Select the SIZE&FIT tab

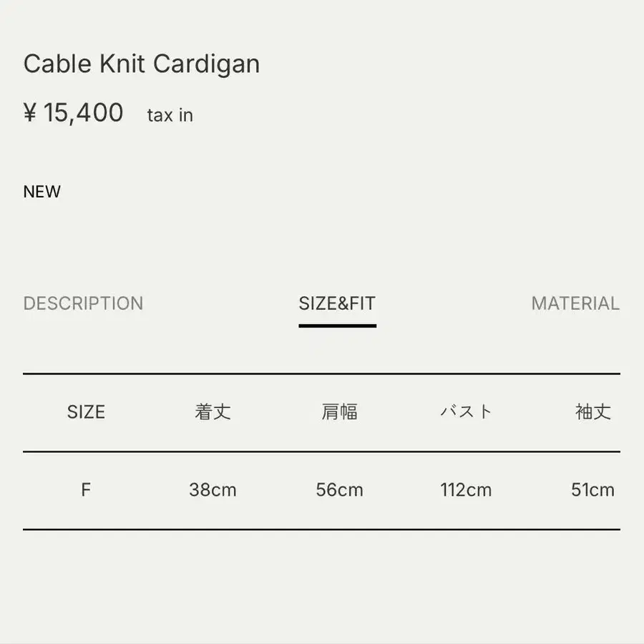[337, 303]
